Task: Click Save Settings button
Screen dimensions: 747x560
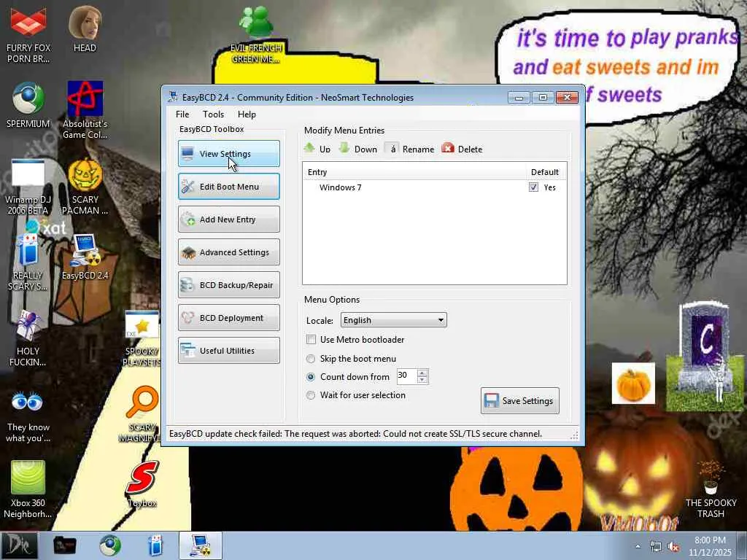Action: pos(519,401)
